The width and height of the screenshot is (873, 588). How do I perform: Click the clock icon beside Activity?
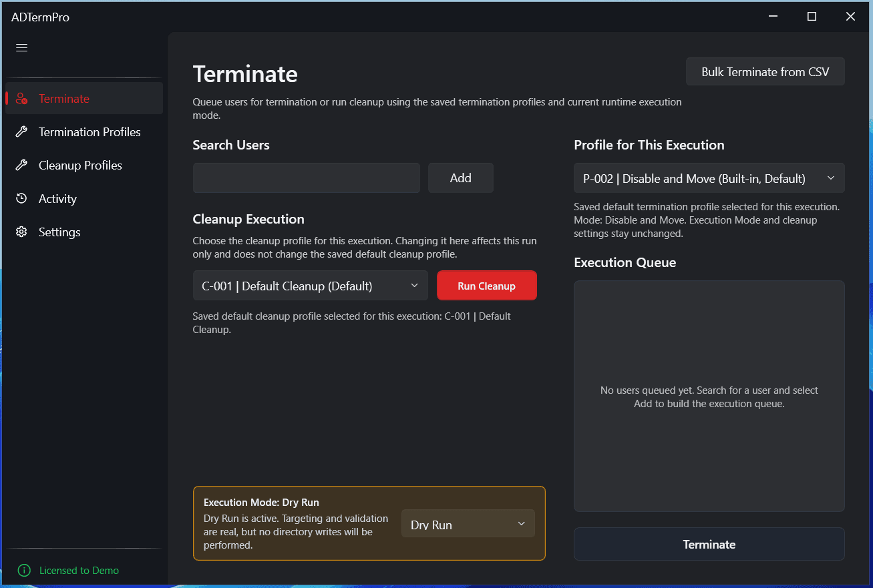(x=21, y=198)
